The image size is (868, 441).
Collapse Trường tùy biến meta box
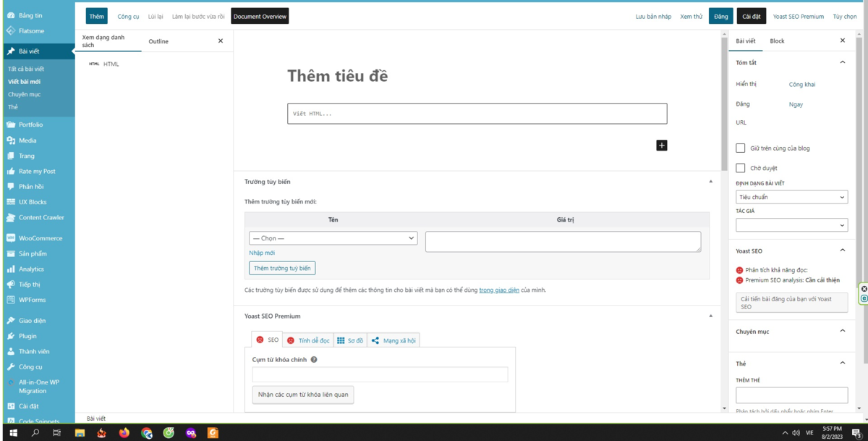point(710,181)
